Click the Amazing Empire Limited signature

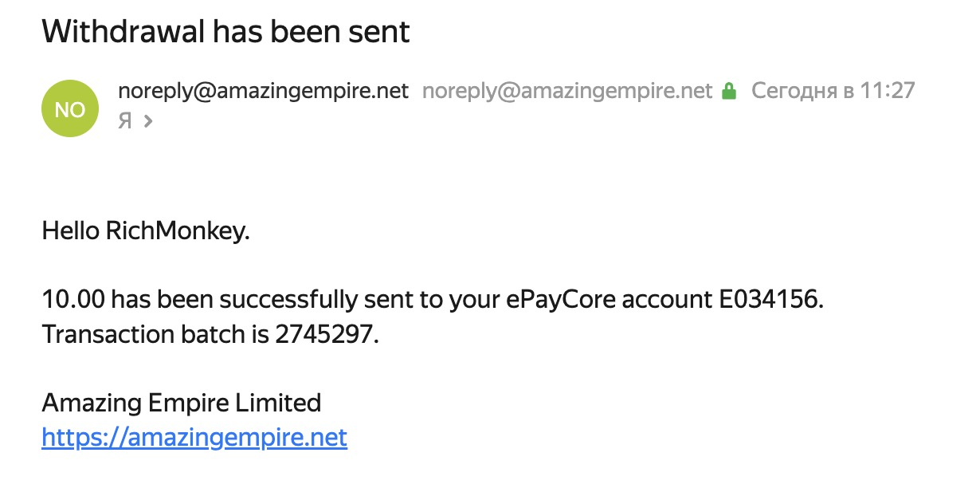181,403
